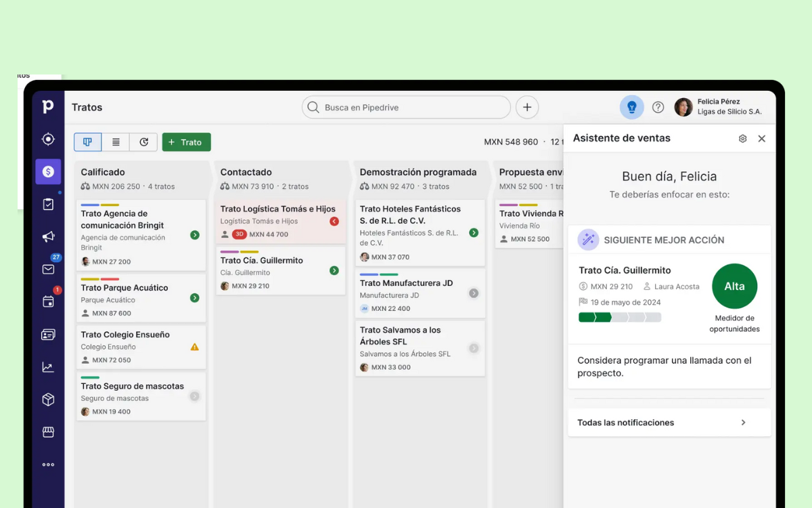
Task: Switch to the pipeline kanban view
Action: (x=88, y=142)
